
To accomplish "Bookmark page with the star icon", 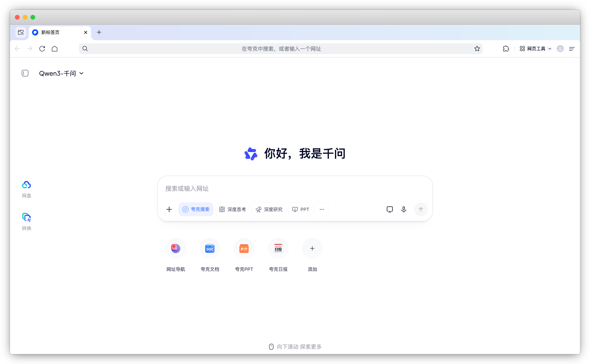I will 477,49.
